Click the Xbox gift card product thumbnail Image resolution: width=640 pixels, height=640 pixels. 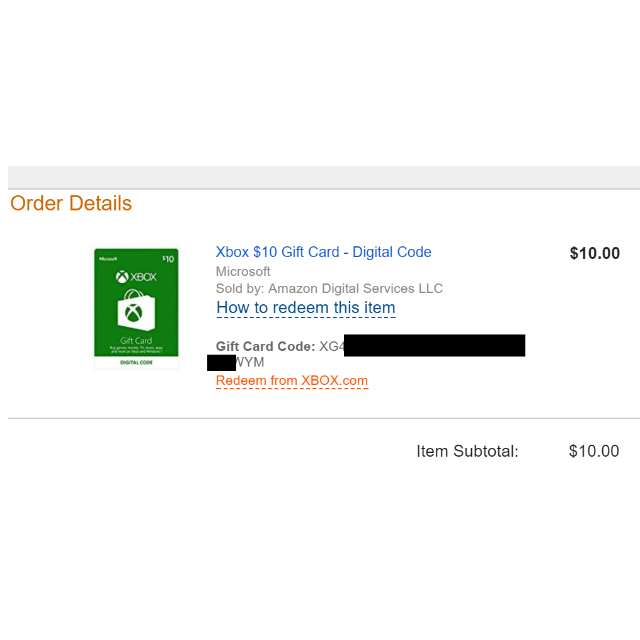[x=136, y=308]
